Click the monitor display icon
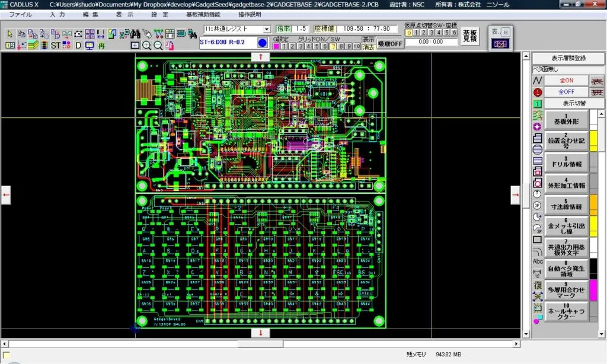Screen dimensions: 607x364 click(x=90, y=45)
